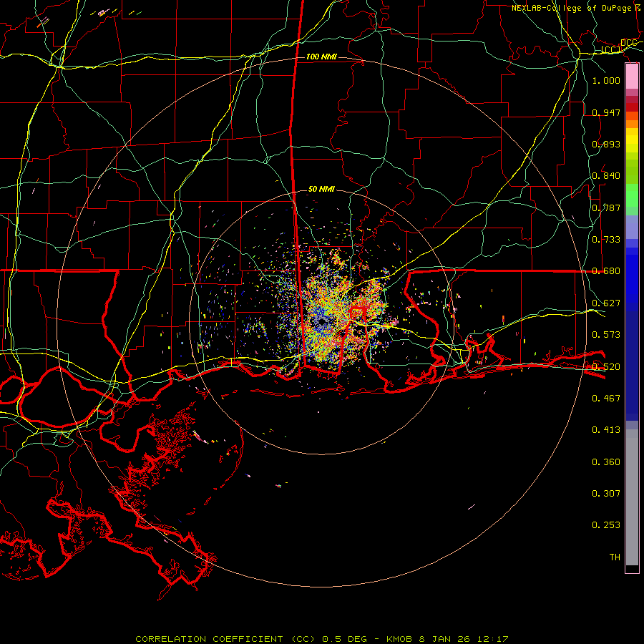
Task: Click the 0.573 color scale value
Action: 606,335
